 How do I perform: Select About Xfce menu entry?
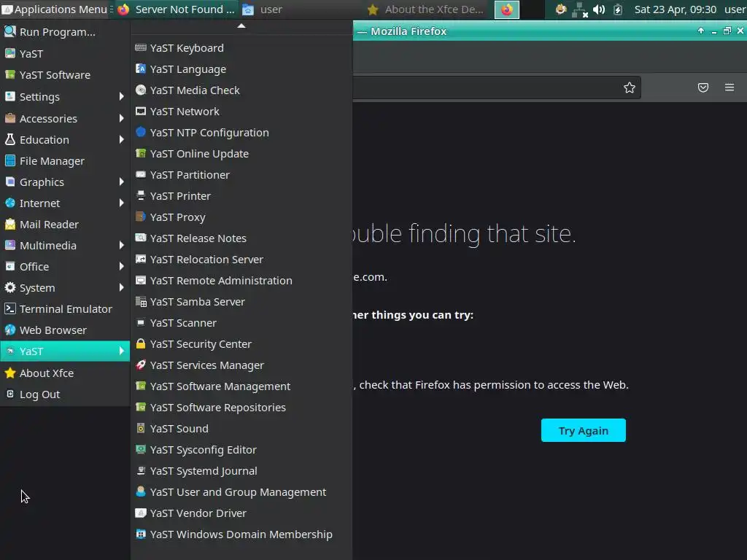click(65, 373)
